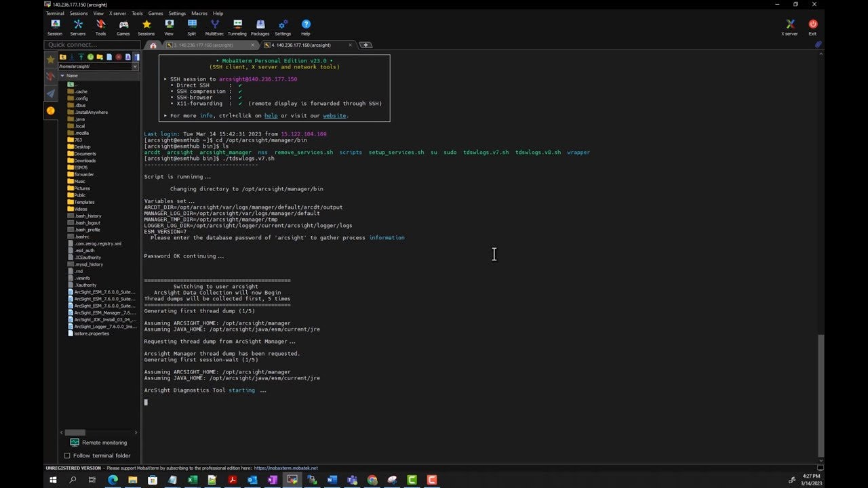Open the Settings gear toolbar icon
The width and height of the screenshot is (868, 488).
283,27
